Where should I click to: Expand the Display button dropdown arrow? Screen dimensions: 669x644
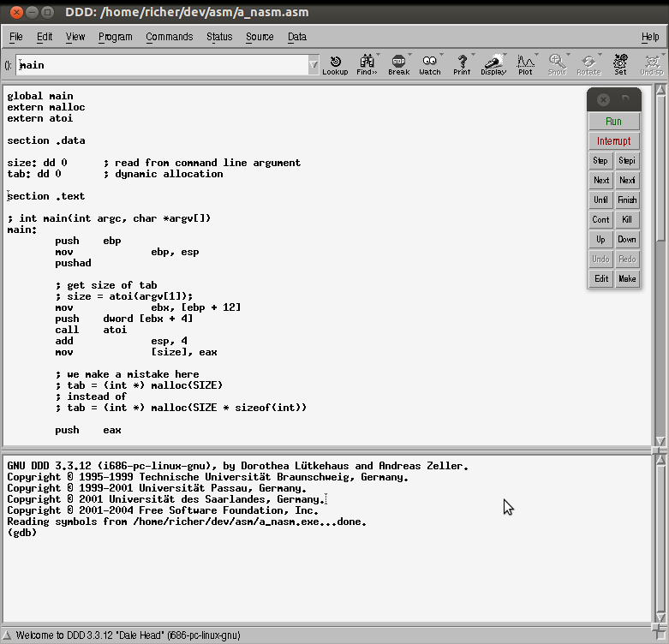coord(505,55)
